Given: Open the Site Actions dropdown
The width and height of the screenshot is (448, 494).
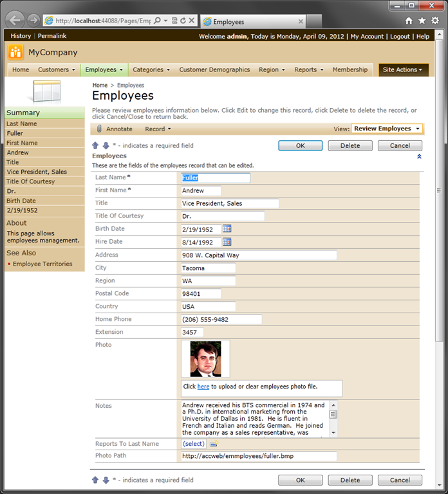Looking at the screenshot, I should pyautogui.click(x=403, y=69).
